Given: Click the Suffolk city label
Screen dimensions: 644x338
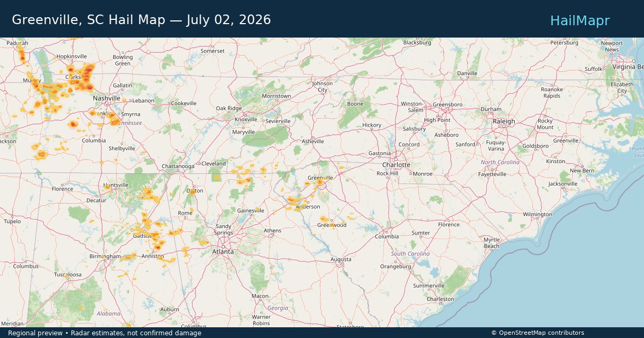Looking at the screenshot, I should [x=594, y=69].
